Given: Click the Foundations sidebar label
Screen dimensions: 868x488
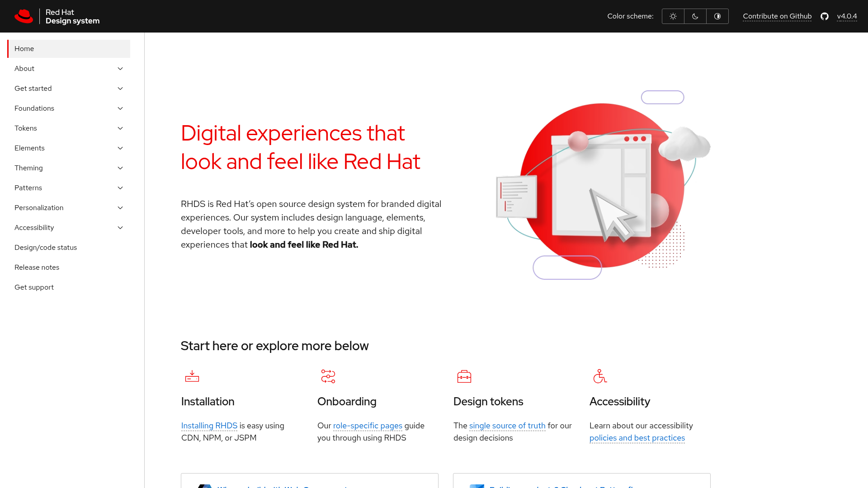Looking at the screenshot, I should tap(34, 108).
